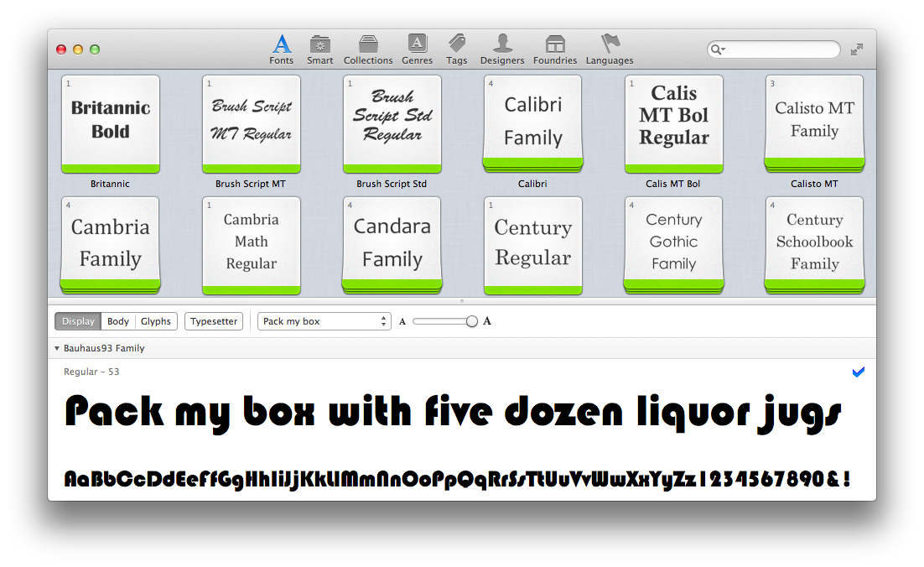This screenshot has height=567, width=924.
Task: Open the Smart collections icon
Action: pyautogui.click(x=320, y=49)
